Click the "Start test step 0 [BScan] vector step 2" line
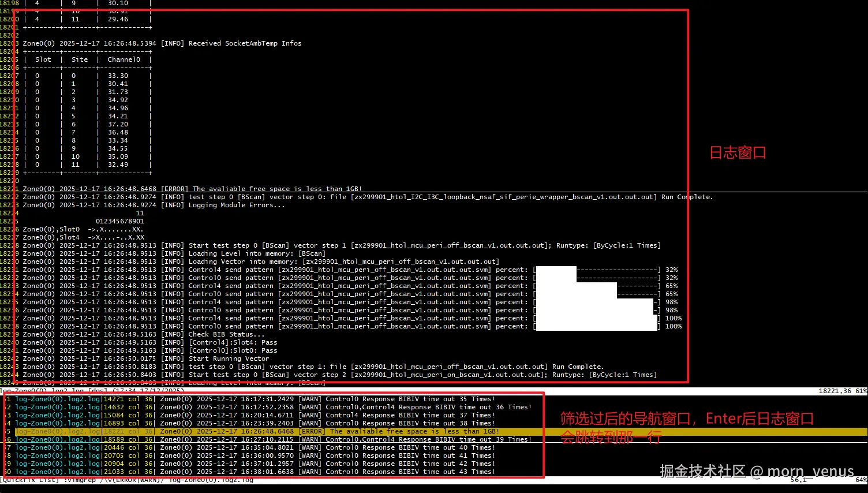Image resolution: width=868 pixels, height=493 pixels. click(339, 375)
